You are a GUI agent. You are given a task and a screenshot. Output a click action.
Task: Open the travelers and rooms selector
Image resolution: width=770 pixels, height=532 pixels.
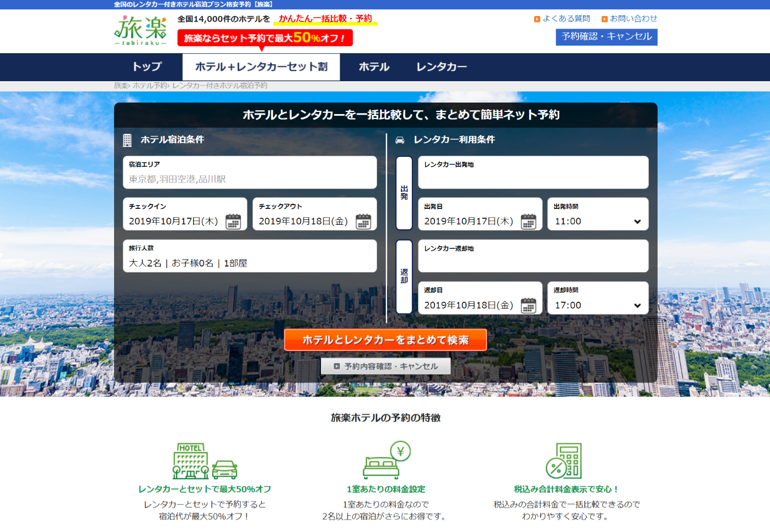point(250,256)
